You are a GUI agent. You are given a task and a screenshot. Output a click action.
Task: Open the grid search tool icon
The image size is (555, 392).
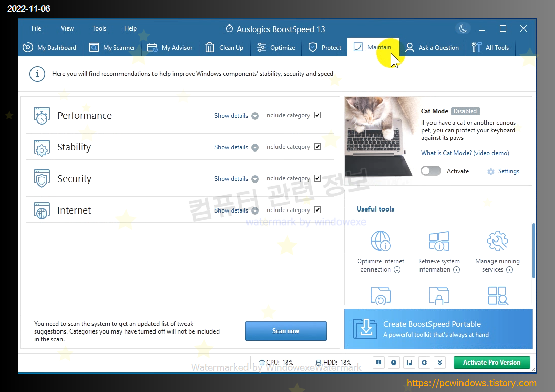(498, 295)
